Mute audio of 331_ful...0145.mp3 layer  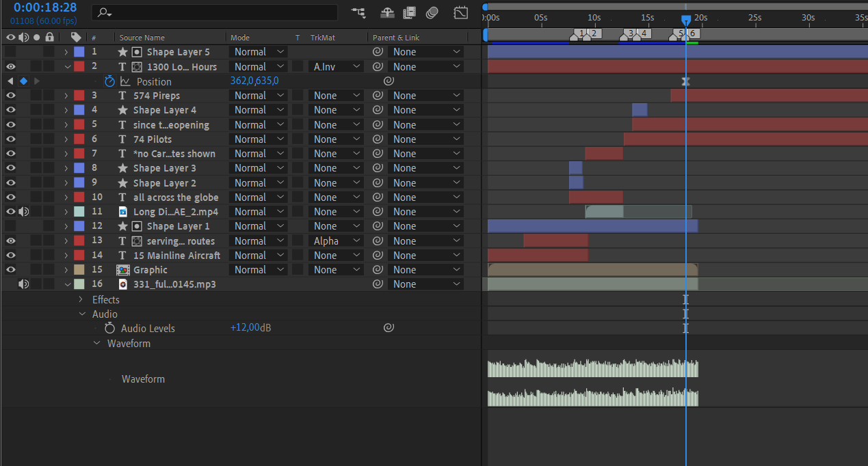click(x=23, y=284)
